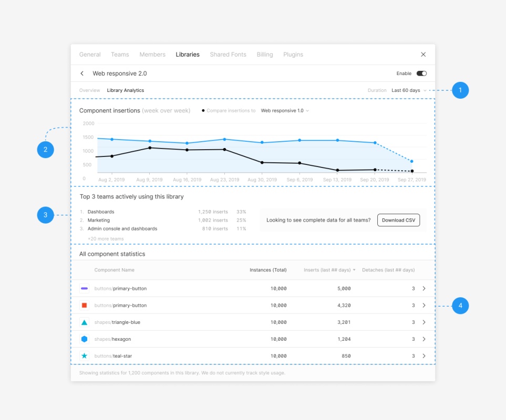Click the +20 more teams link
The height and width of the screenshot is (420, 506).
click(x=106, y=239)
